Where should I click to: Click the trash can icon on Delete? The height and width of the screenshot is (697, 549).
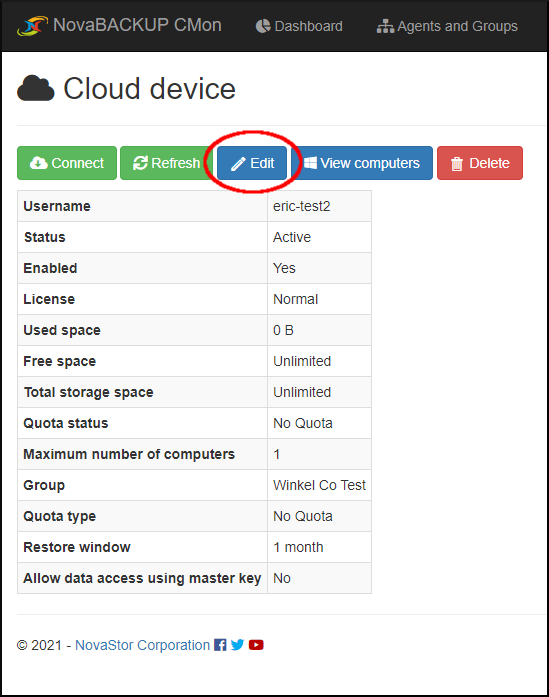(x=457, y=164)
